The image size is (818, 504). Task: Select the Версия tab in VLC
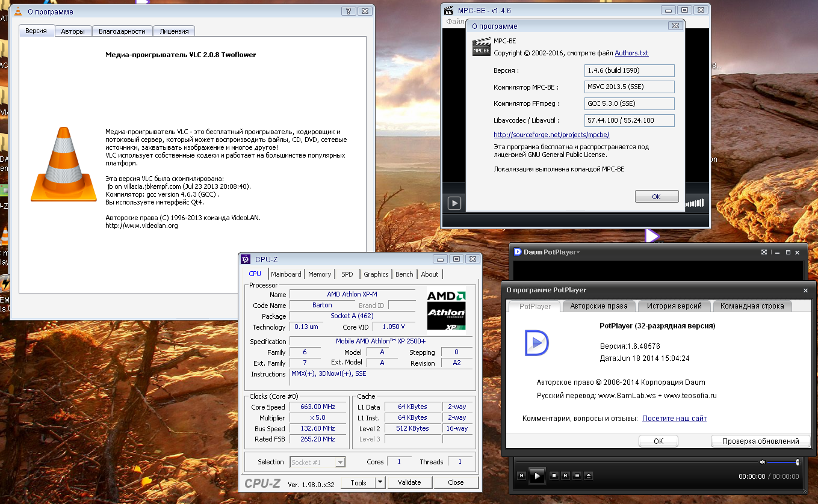pos(36,31)
